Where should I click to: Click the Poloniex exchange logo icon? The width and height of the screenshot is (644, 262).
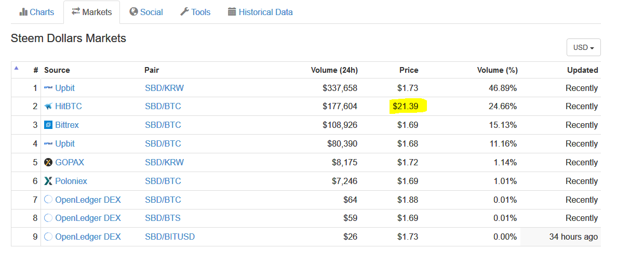(x=48, y=181)
